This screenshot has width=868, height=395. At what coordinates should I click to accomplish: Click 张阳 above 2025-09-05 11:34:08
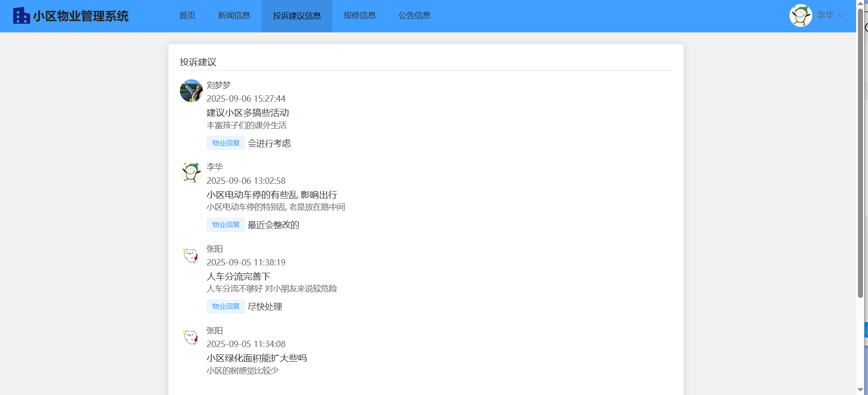[215, 331]
